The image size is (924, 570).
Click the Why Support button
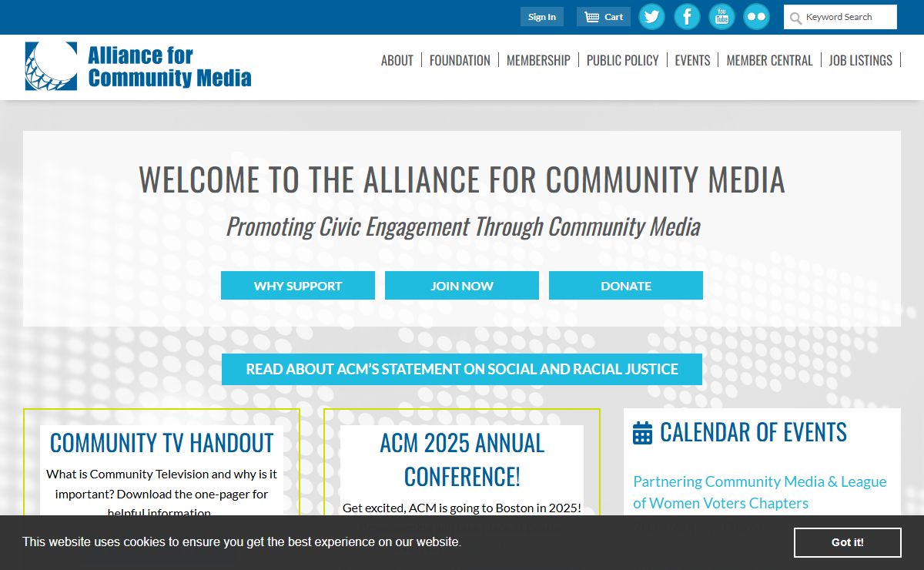point(298,285)
